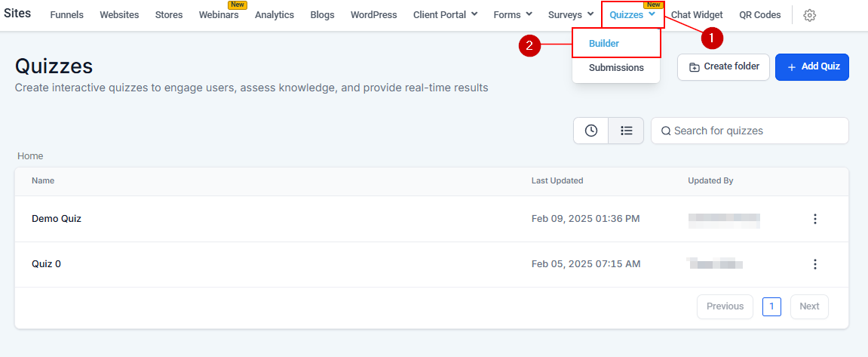This screenshot has width=868, height=357.
Task: Click the Previous pagination button
Action: pos(725,306)
